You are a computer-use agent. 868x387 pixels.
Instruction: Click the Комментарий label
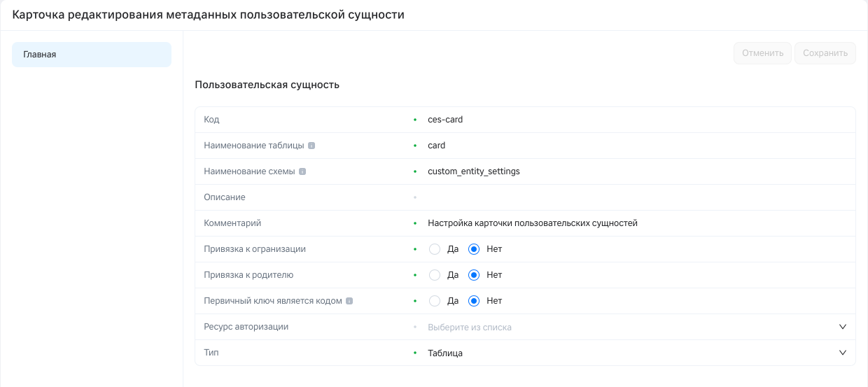232,223
